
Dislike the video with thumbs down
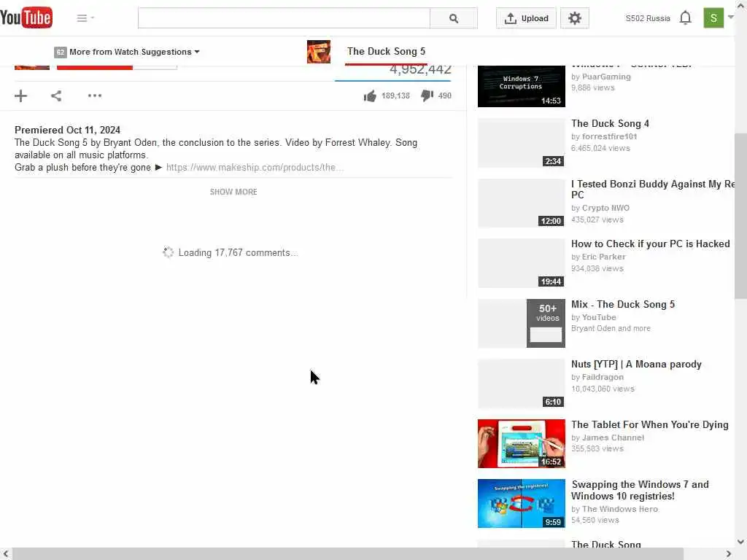pyautogui.click(x=427, y=96)
